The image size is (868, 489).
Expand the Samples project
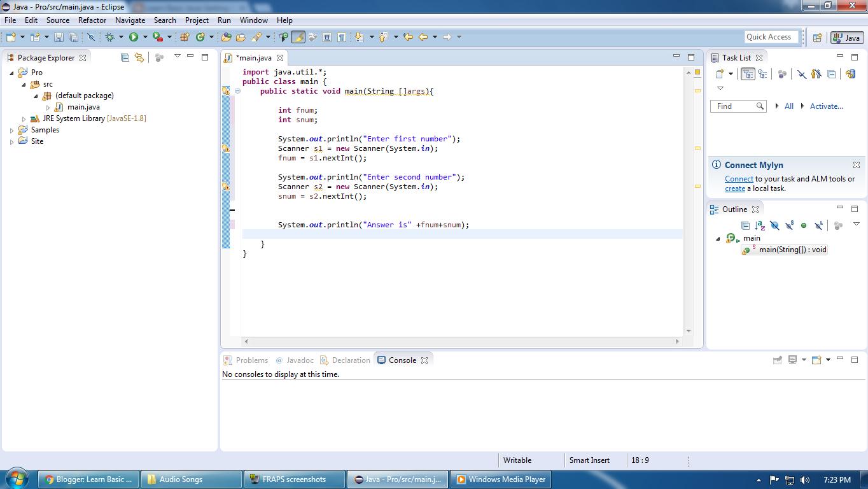(x=12, y=130)
